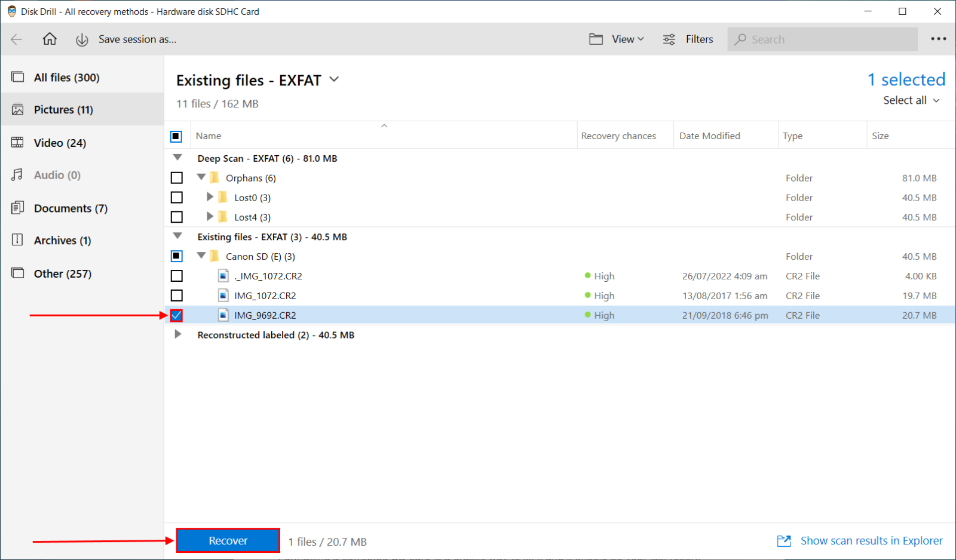The width and height of the screenshot is (956, 560).
Task: Open the Video category icon
Action: [x=18, y=142]
